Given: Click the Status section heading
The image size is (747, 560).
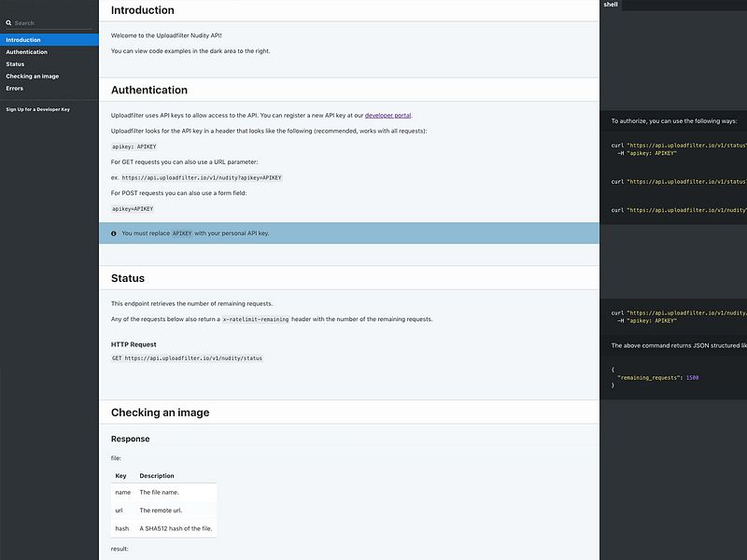Looking at the screenshot, I should [x=128, y=278].
